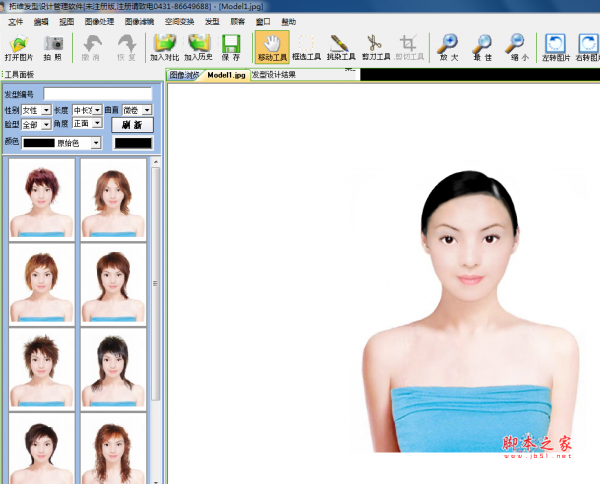Open the 文件 menu

pyautogui.click(x=15, y=21)
